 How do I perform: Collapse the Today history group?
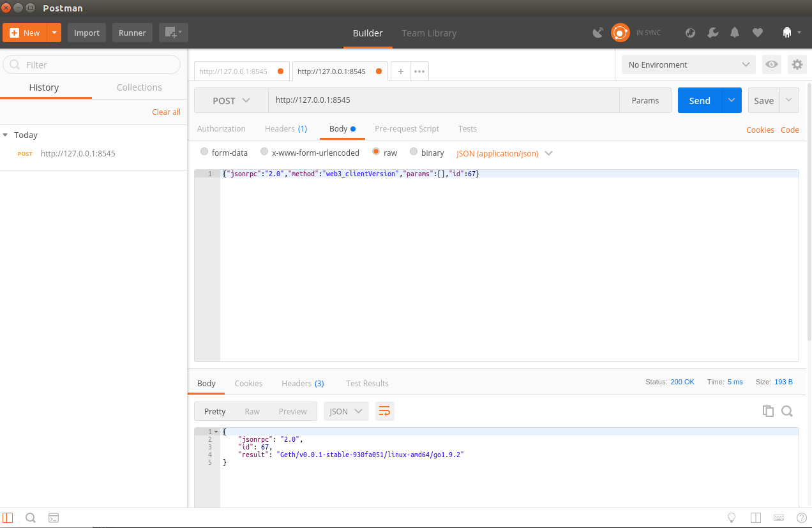pos(6,135)
